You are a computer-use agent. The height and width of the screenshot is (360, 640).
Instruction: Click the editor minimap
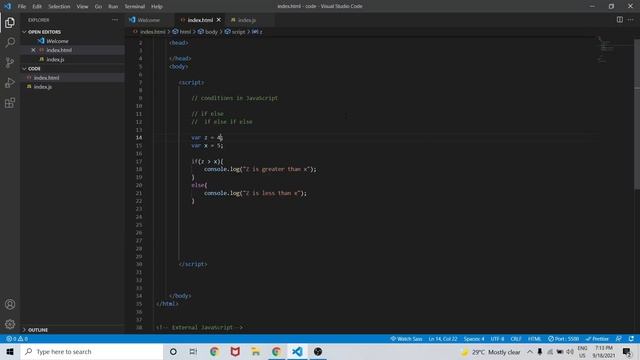click(606, 49)
